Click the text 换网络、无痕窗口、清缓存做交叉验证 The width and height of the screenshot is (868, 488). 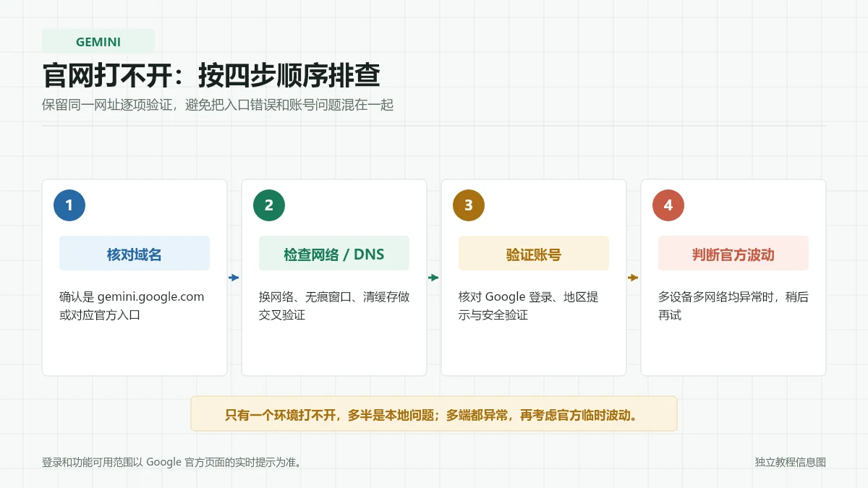pos(334,306)
